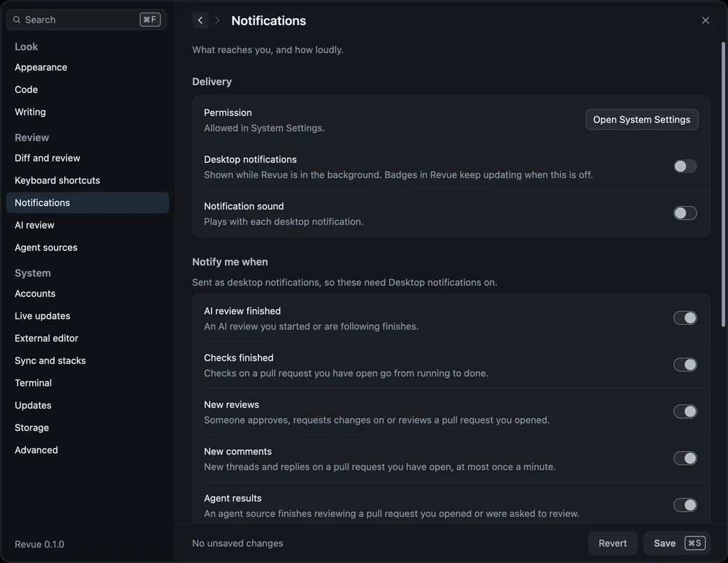This screenshot has width=728, height=563.
Task: Click What reaches you, and how loudly
Action: (268, 50)
